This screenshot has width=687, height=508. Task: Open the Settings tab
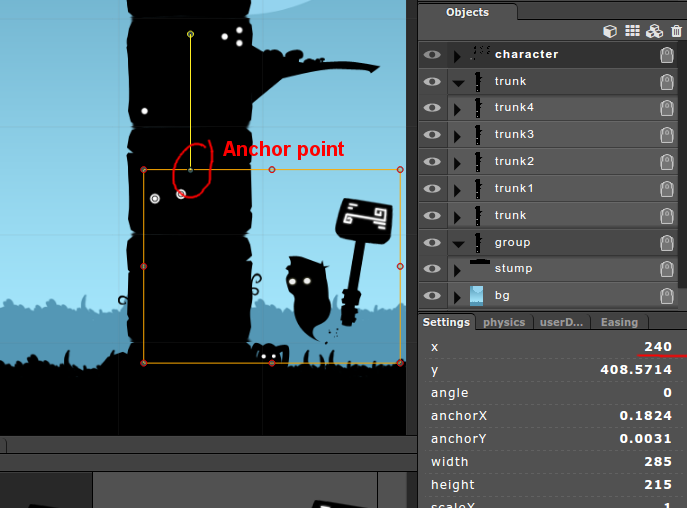coord(446,322)
